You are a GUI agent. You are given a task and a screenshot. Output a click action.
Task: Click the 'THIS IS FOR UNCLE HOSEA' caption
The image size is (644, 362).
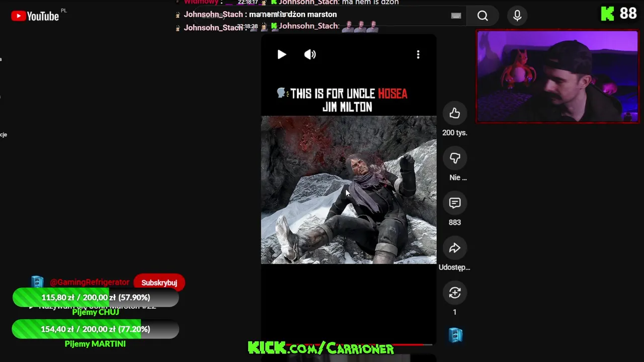(x=342, y=94)
